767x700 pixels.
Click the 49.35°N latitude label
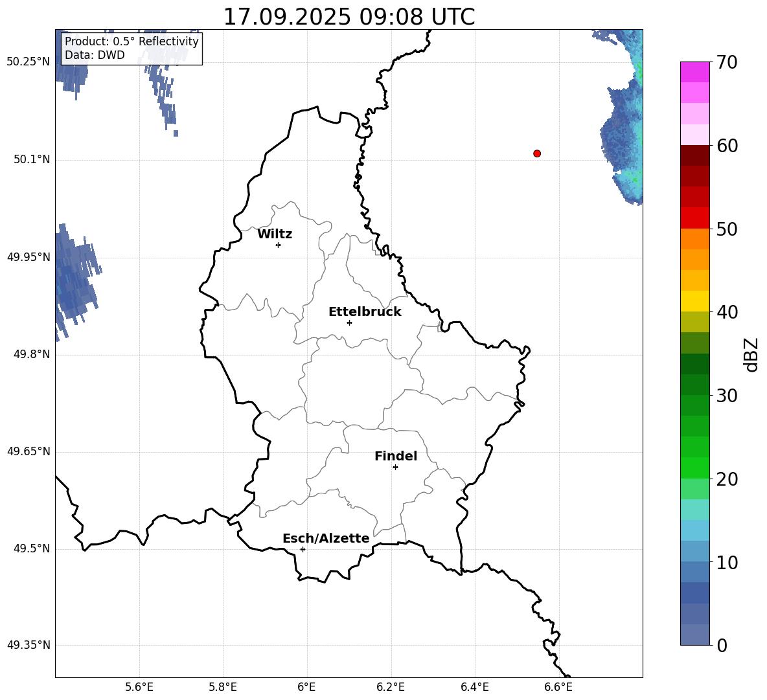point(29,645)
